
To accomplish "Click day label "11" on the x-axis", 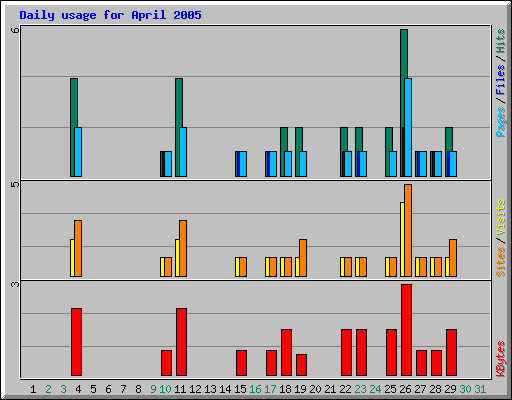I will point(180,389).
